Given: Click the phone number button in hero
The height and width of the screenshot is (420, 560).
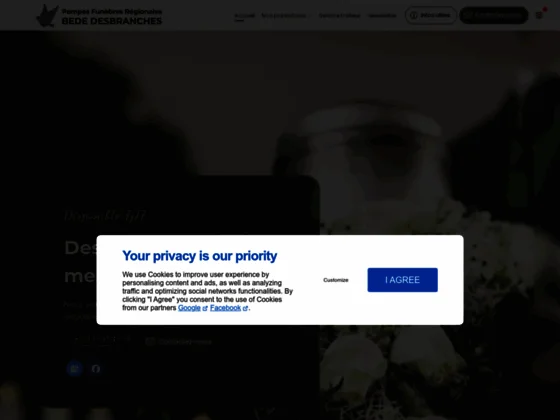Looking at the screenshot, I should coord(100,341).
